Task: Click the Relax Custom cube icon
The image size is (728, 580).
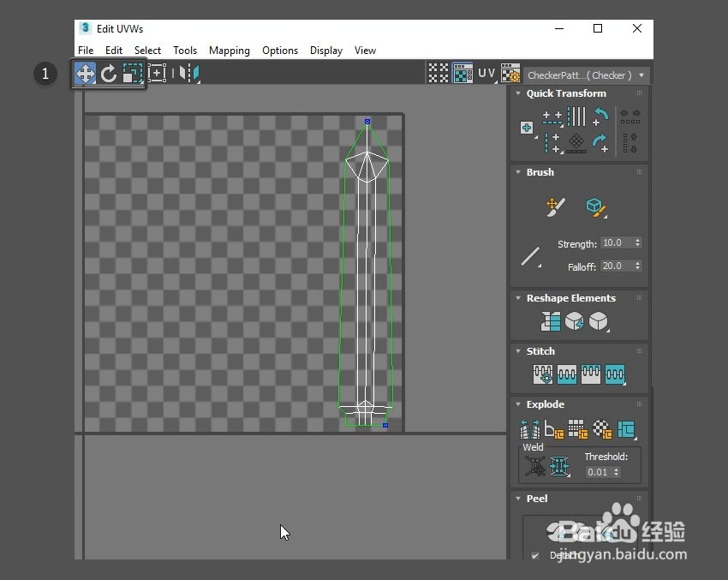Action: click(x=599, y=321)
